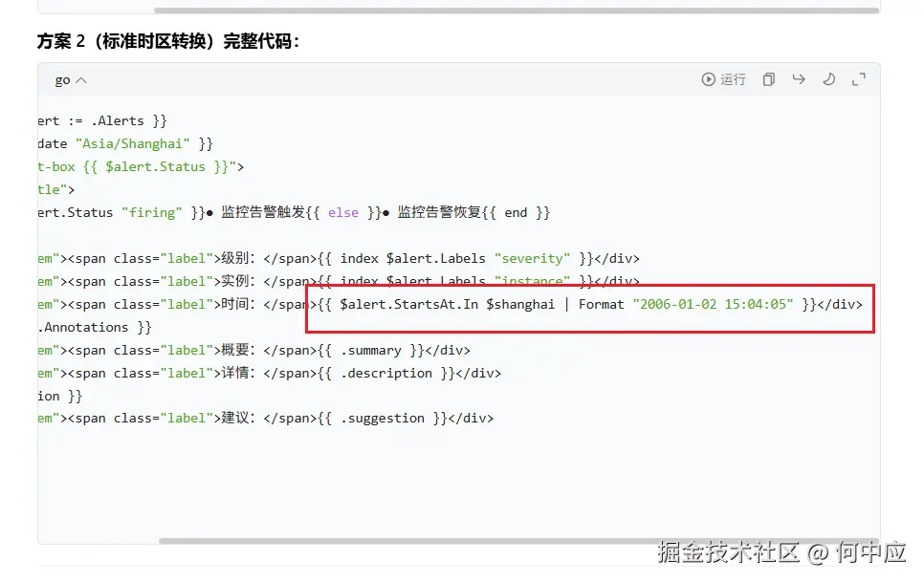The width and height of the screenshot is (924, 583).
Task: Run the code with the 运行 button
Action: point(723,79)
